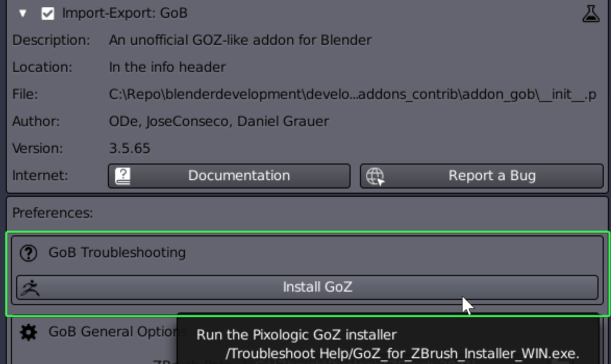
Task: Click the circled question mark beside GoB Troubleshooting
Action: (x=29, y=253)
